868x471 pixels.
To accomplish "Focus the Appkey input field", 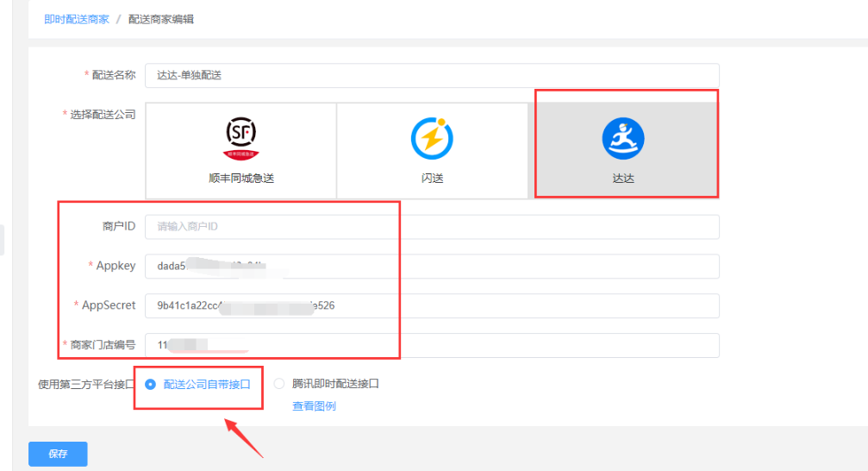I will [432, 266].
